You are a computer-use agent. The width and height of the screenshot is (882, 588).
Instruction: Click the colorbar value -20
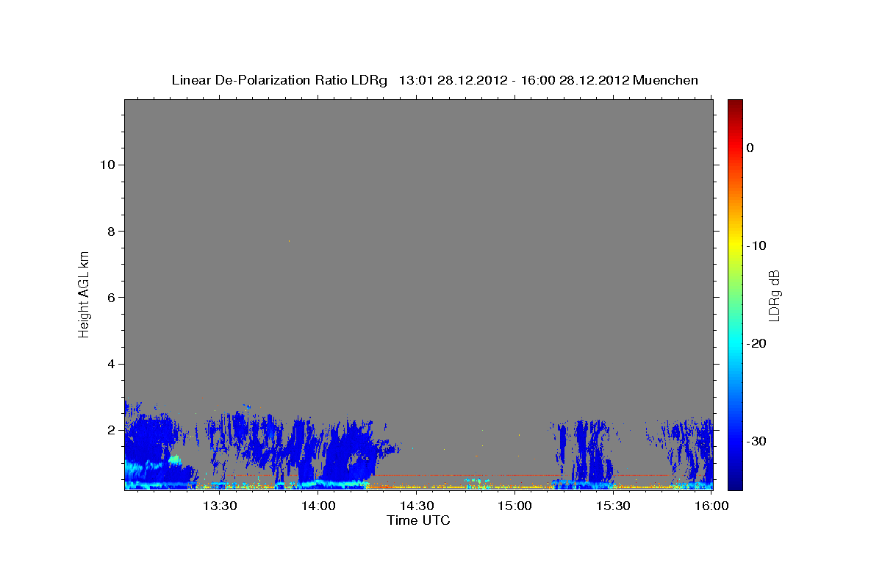(758, 343)
